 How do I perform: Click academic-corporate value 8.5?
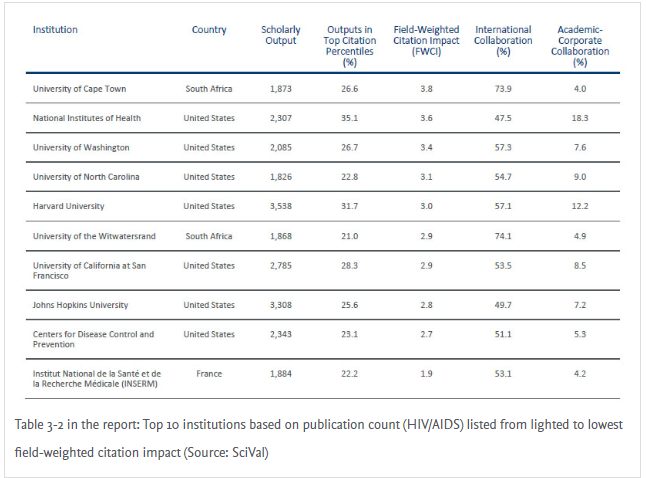click(580, 265)
